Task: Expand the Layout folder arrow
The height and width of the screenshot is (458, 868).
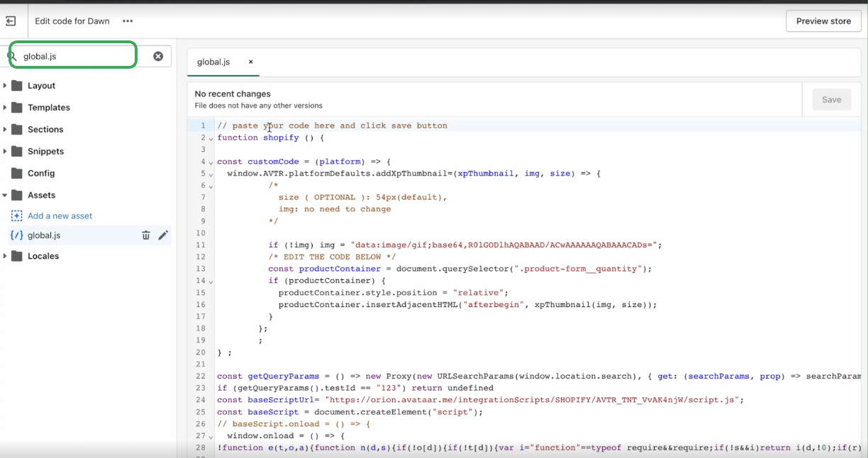Action: click(x=5, y=86)
